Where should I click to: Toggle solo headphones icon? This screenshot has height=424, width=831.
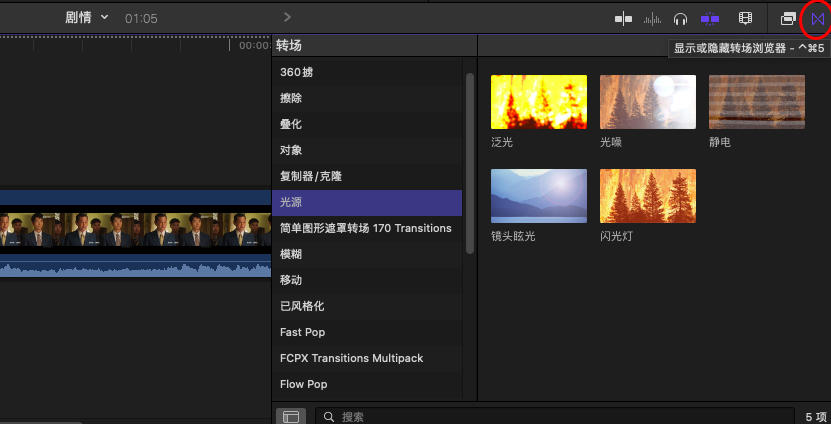tap(680, 20)
